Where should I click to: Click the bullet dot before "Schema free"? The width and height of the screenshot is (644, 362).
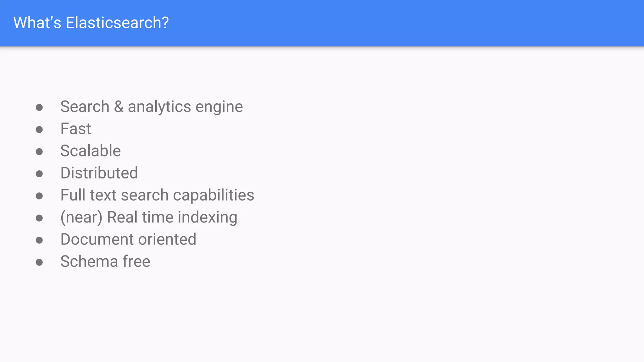39,262
